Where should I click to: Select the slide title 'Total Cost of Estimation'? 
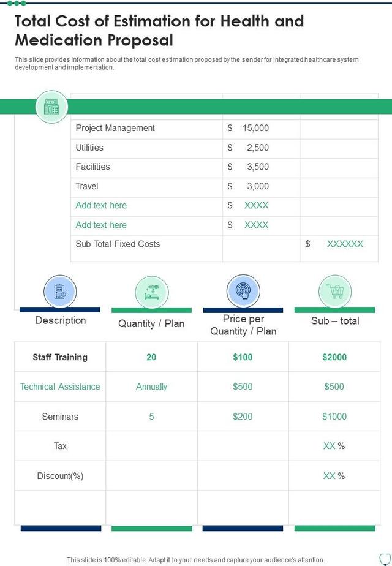[159, 31]
